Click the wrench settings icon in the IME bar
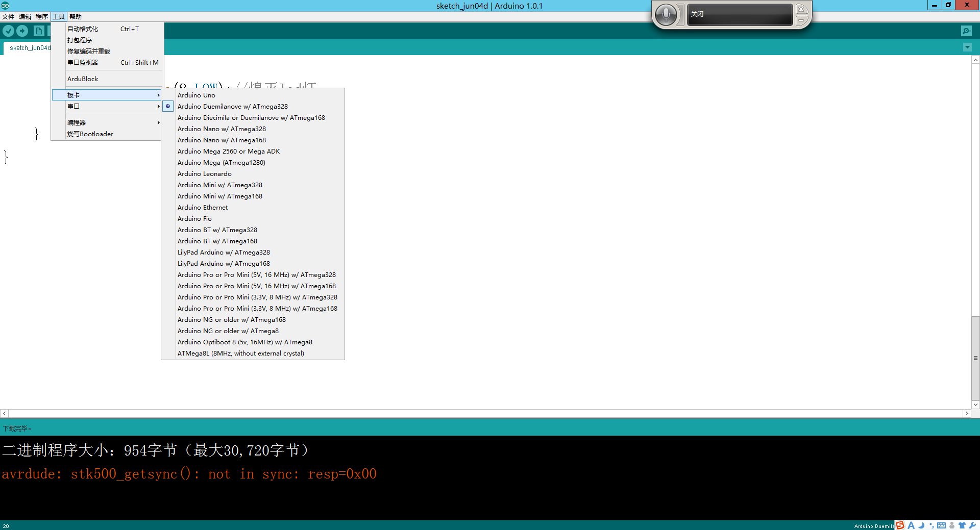 [972, 525]
